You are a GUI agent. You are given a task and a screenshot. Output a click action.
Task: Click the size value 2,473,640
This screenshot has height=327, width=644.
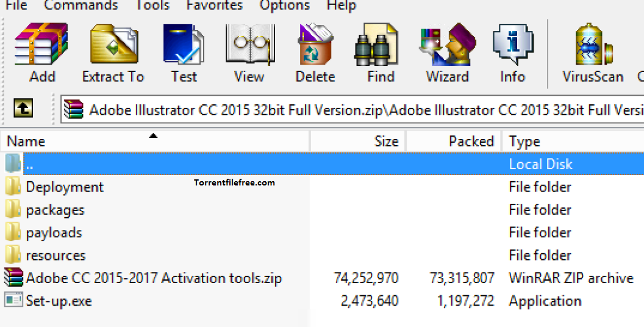[370, 301]
